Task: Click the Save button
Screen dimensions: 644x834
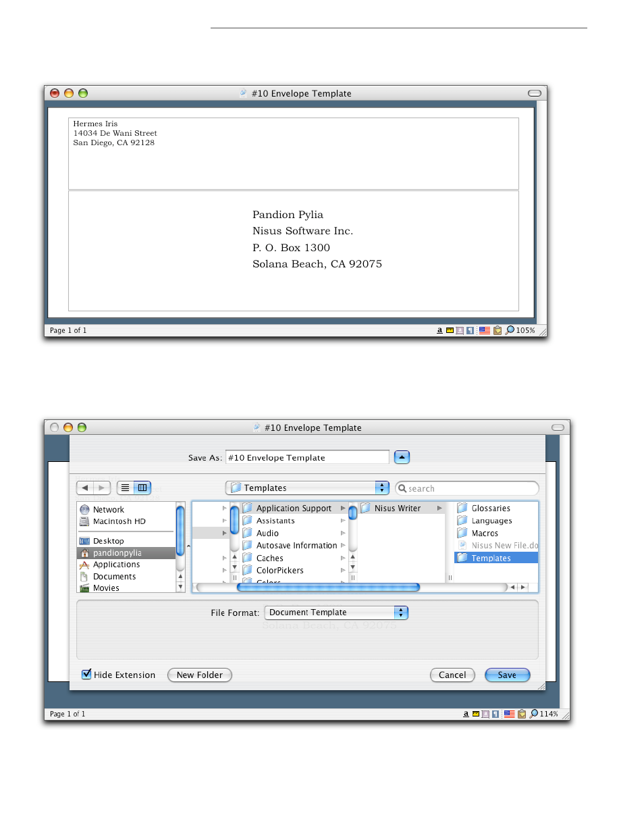Action: (507, 675)
